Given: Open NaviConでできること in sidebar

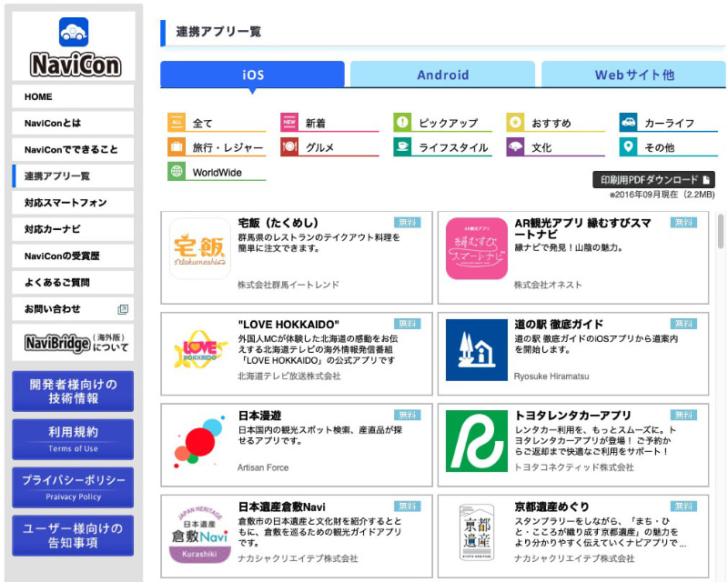Looking at the screenshot, I should 73,149.
